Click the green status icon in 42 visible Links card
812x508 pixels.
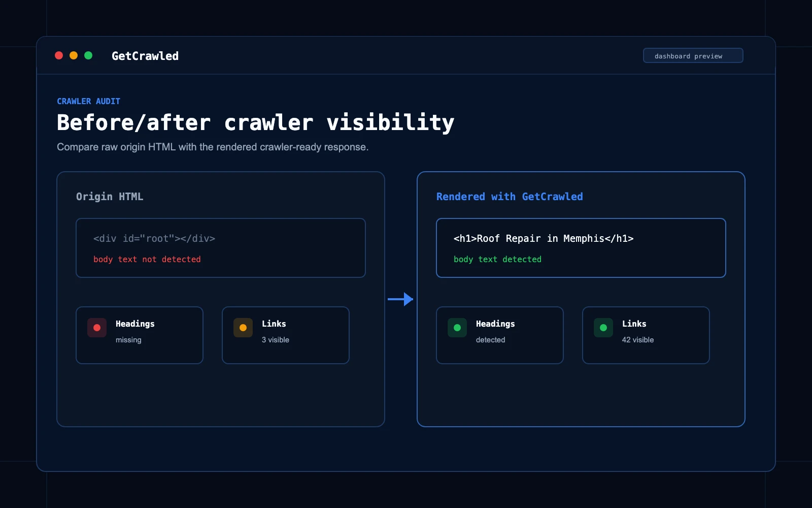click(x=603, y=328)
